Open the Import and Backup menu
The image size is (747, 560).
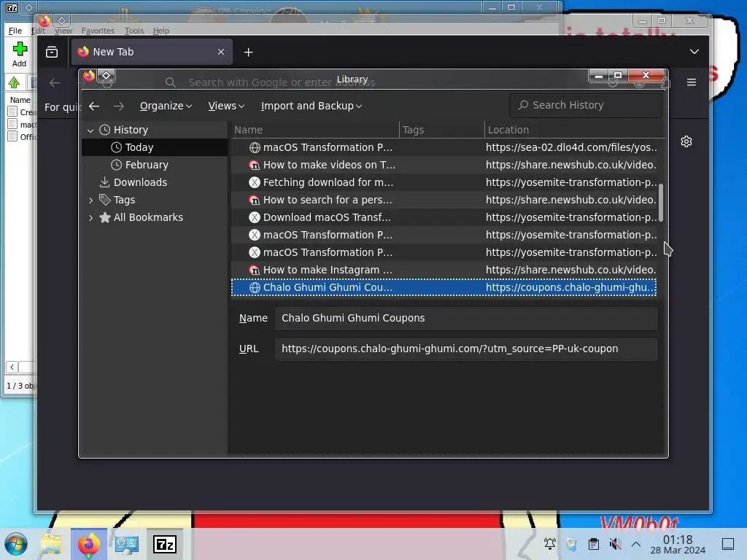click(311, 106)
